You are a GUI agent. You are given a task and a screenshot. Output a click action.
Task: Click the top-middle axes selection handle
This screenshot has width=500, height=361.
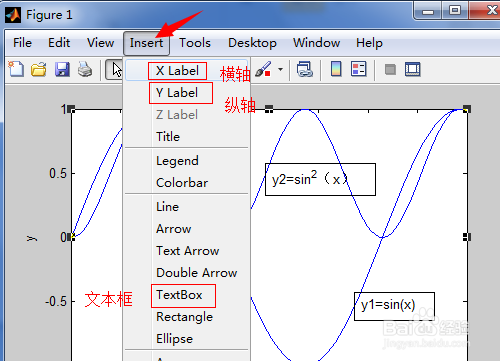coord(269,109)
